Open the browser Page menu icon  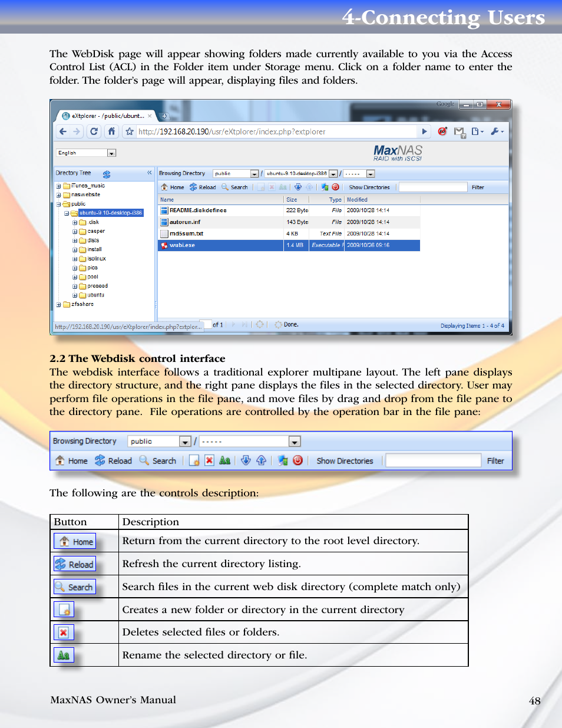[x=477, y=131]
